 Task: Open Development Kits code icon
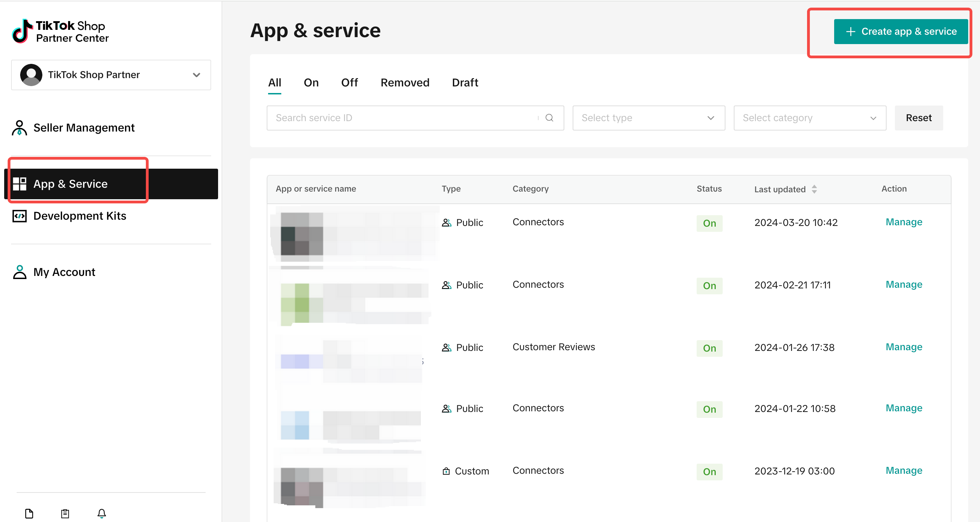coord(19,216)
